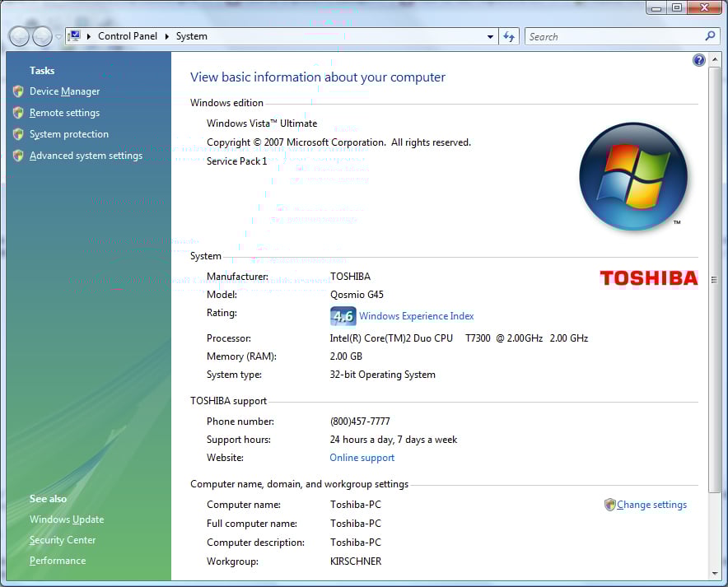This screenshot has width=728, height=587.
Task: Click the shield icon beside System protection
Action: pyautogui.click(x=19, y=134)
